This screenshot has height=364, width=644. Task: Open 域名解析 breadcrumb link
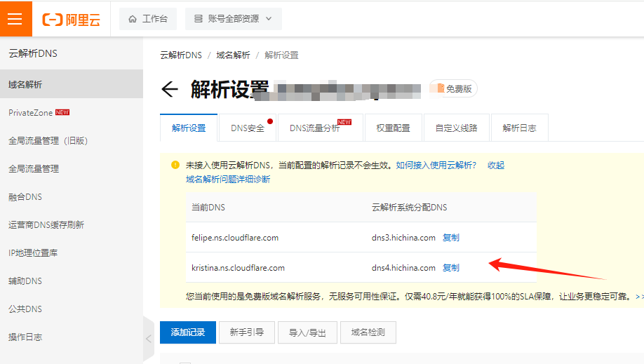coord(232,55)
